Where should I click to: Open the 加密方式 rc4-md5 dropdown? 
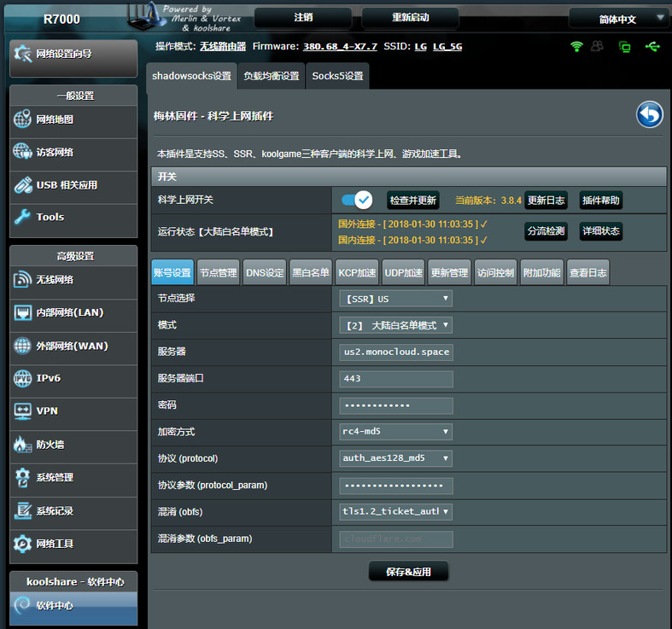[x=395, y=432]
